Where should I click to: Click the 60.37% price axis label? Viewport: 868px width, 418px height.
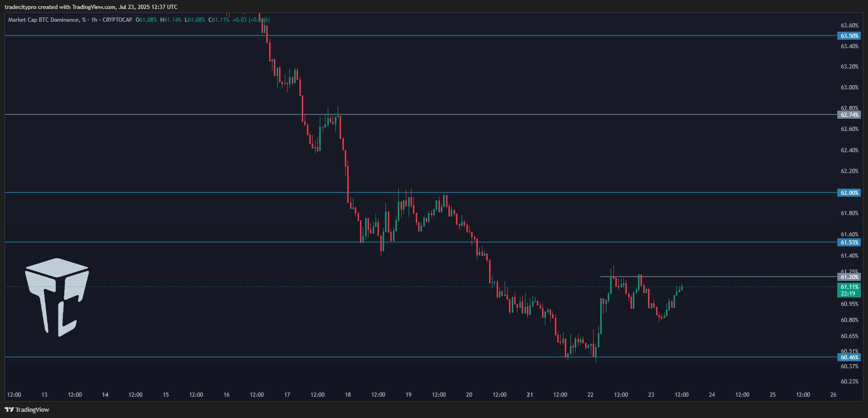point(849,366)
